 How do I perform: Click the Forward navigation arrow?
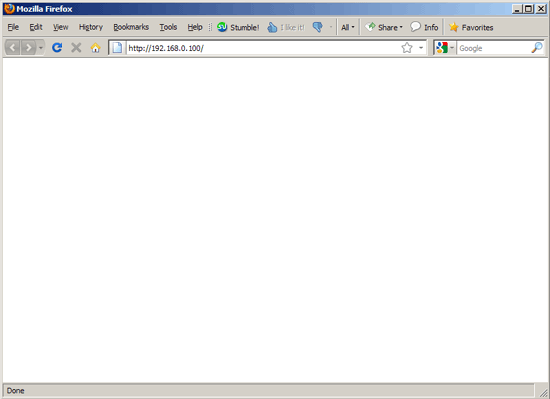click(28, 47)
